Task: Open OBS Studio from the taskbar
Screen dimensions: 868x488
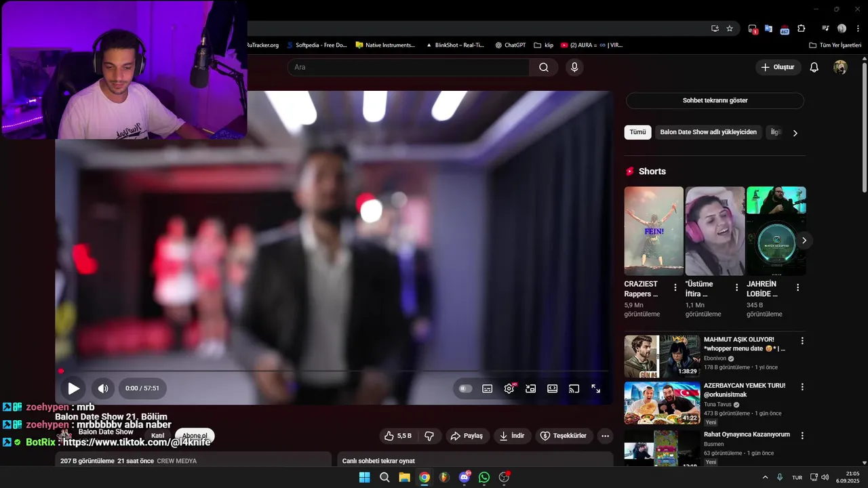Action: pos(504,477)
